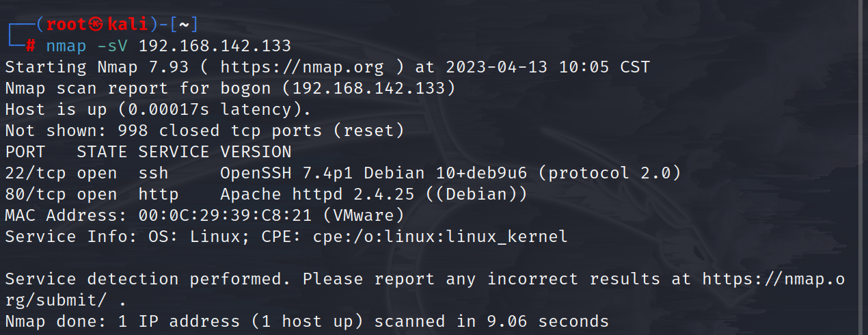Image resolution: width=868 pixels, height=335 pixels.
Task: Click the tilde directory in the prompt brackets
Action: (184, 25)
